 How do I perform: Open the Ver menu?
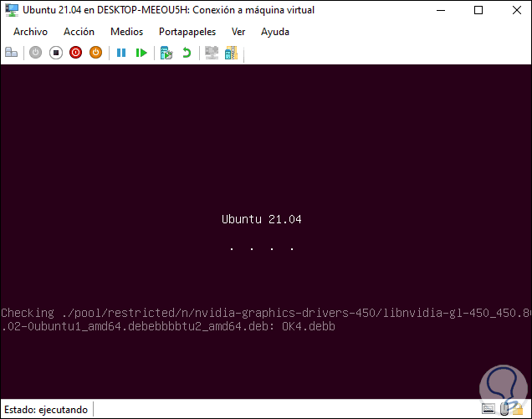(238, 32)
